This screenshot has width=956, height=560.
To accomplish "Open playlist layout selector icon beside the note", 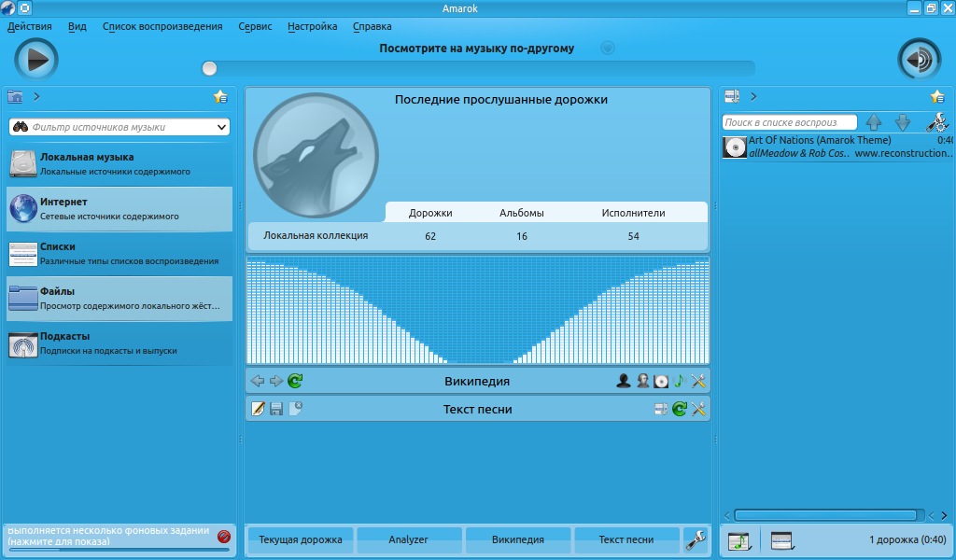I will [x=782, y=540].
